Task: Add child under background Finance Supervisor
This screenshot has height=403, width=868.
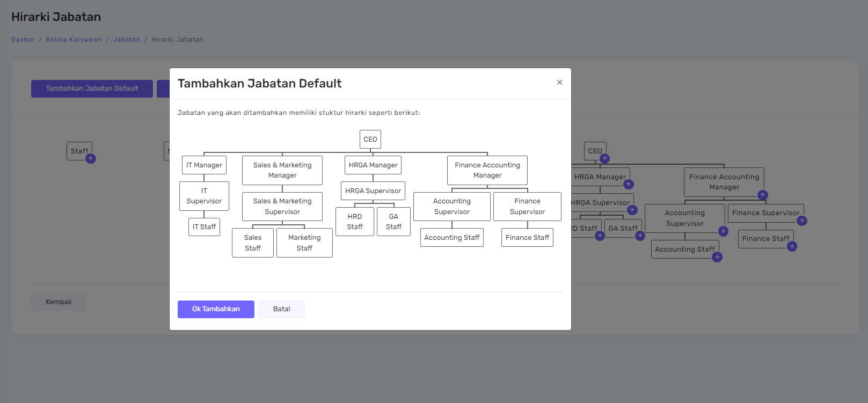Action: [802, 221]
